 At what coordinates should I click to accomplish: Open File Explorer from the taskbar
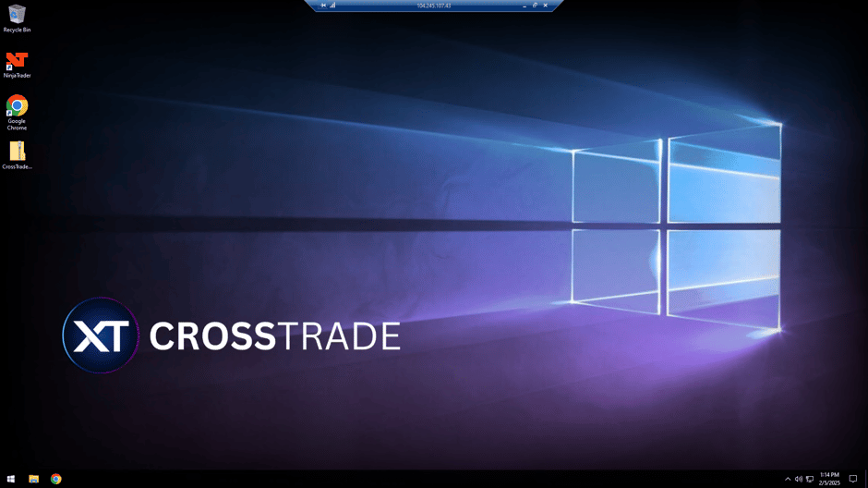(34, 479)
